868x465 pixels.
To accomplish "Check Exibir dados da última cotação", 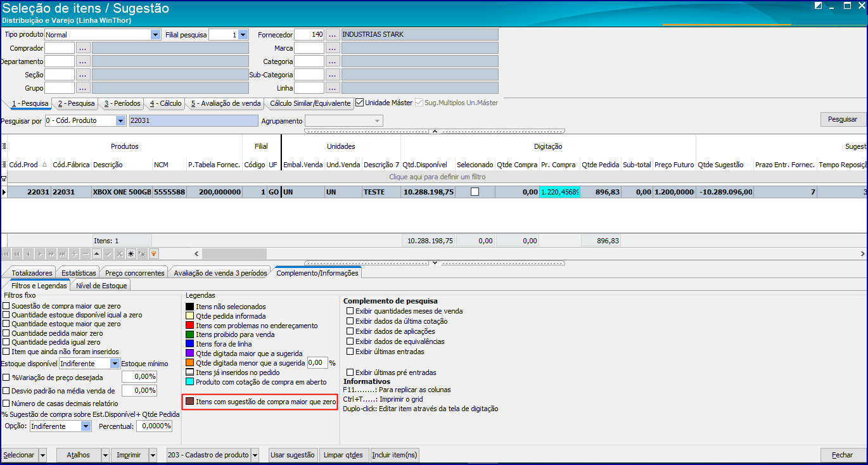I will click(x=350, y=321).
